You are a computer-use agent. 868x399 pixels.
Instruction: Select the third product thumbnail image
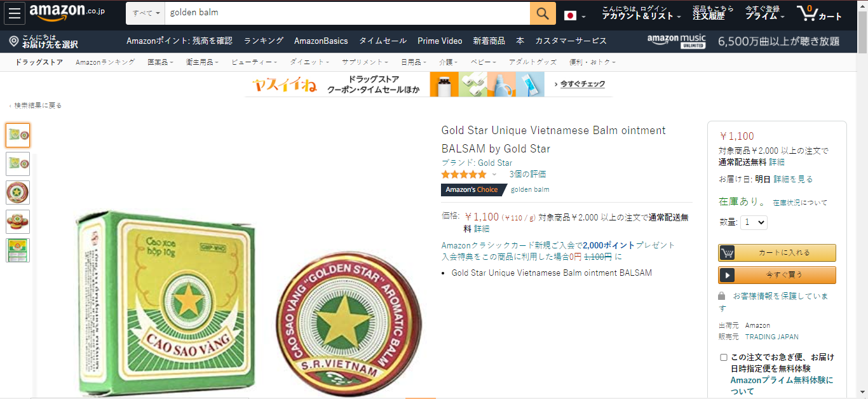click(18, 193)
